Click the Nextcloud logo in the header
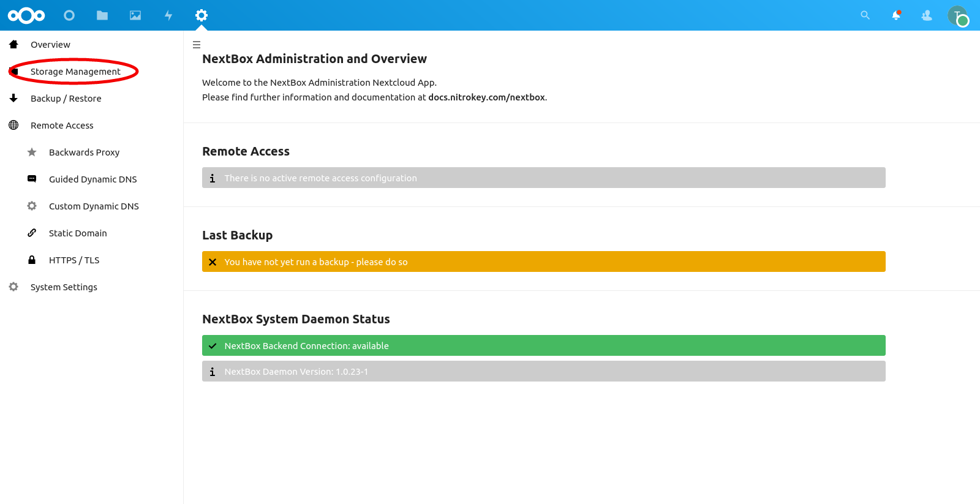Image resolution: width=980 pixels, height=504 pixels. [26, 15]
